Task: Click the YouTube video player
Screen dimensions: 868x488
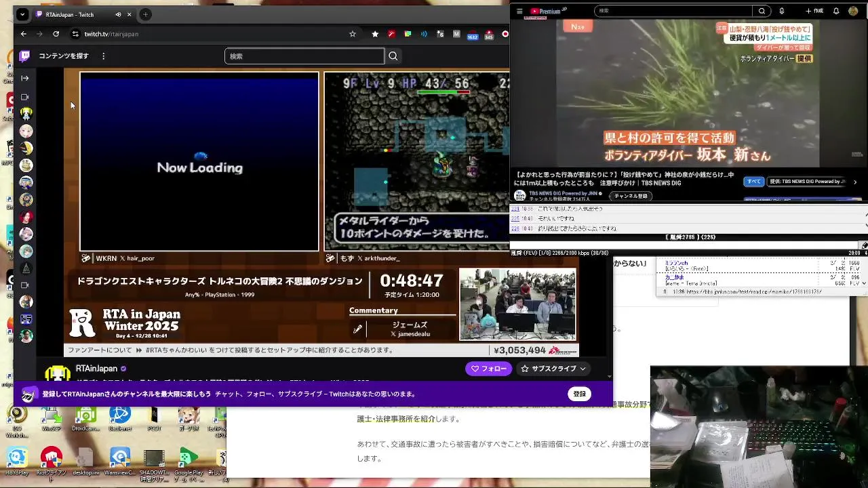Action: 688,93
